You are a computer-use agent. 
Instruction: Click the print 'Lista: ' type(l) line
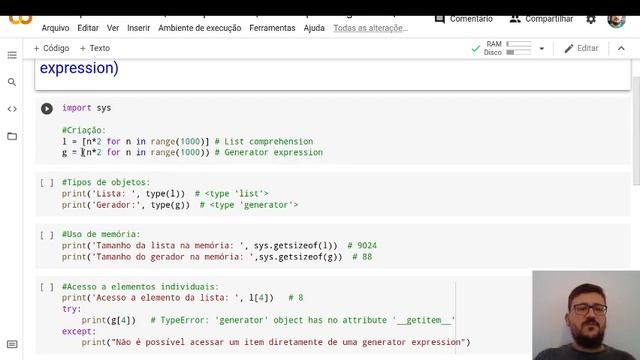(x=165, y=194)
